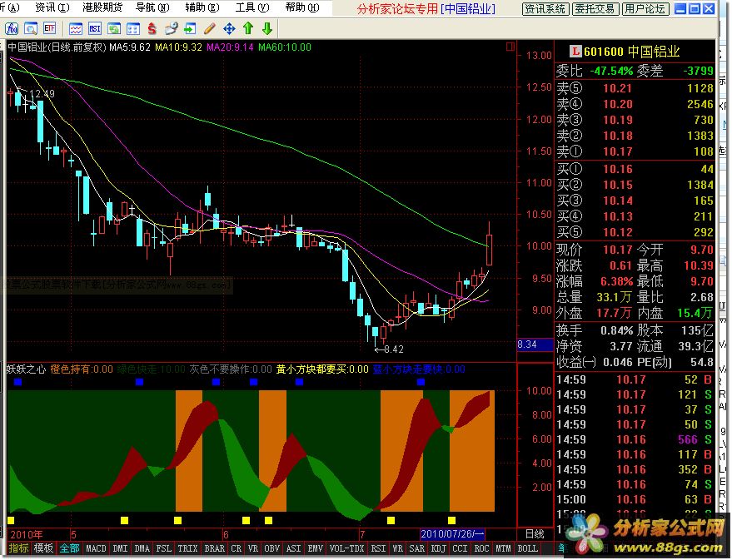Open the multi-panel grid layout icon
Screen dimensions: 732x560
[x=133, y=29]
